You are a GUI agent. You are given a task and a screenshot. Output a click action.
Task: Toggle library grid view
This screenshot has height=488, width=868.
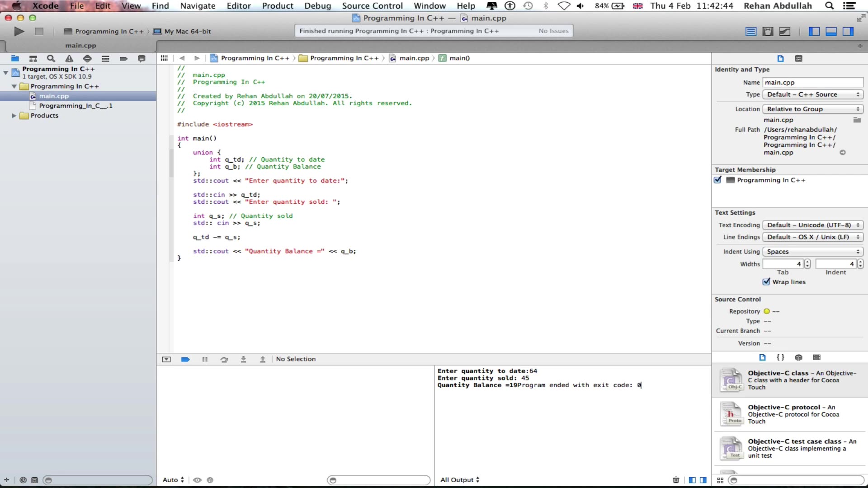pyautogui.click(x=720, y=480)
